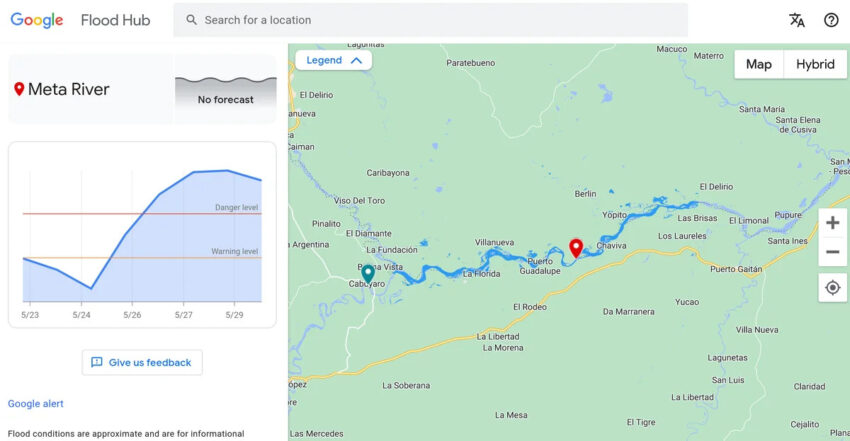Zoom out with the minus button
The image size is (850, 441).
[x=832, y=252]
